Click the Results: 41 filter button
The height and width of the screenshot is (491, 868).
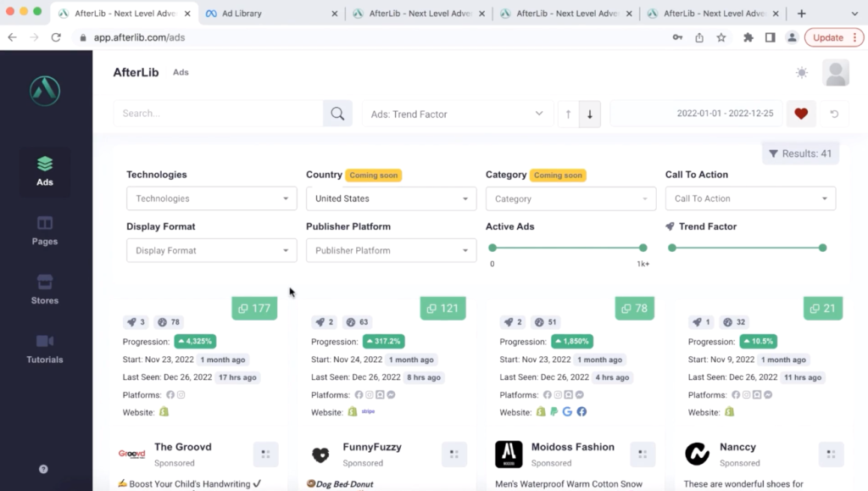pos(800,154)
